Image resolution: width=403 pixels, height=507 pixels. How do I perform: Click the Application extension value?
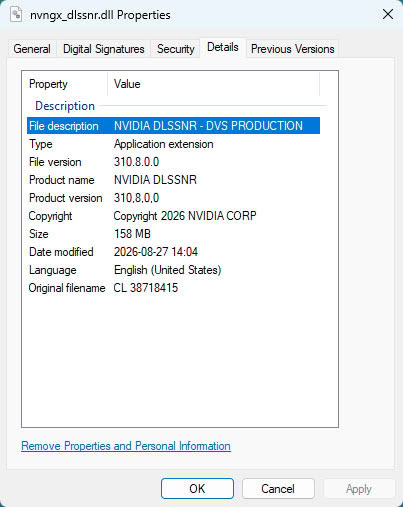tap(164, 144)
